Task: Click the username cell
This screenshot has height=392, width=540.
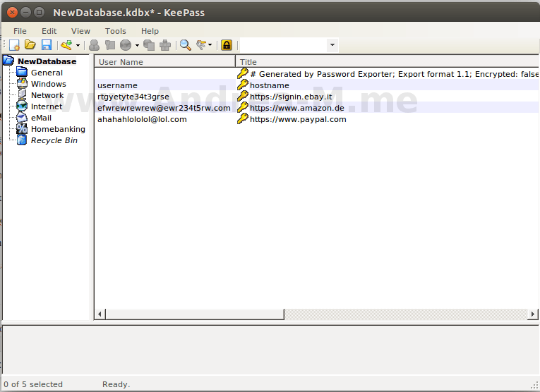Action: (x=117, y=85)
